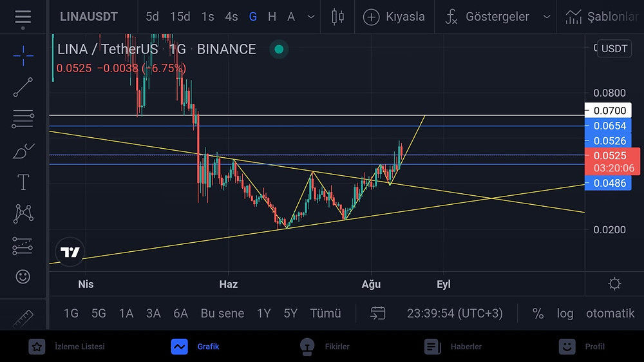Select the 1s timeframe
This screenshot has width=644, height=362.
pyautogui.click(x=207, y=17)
